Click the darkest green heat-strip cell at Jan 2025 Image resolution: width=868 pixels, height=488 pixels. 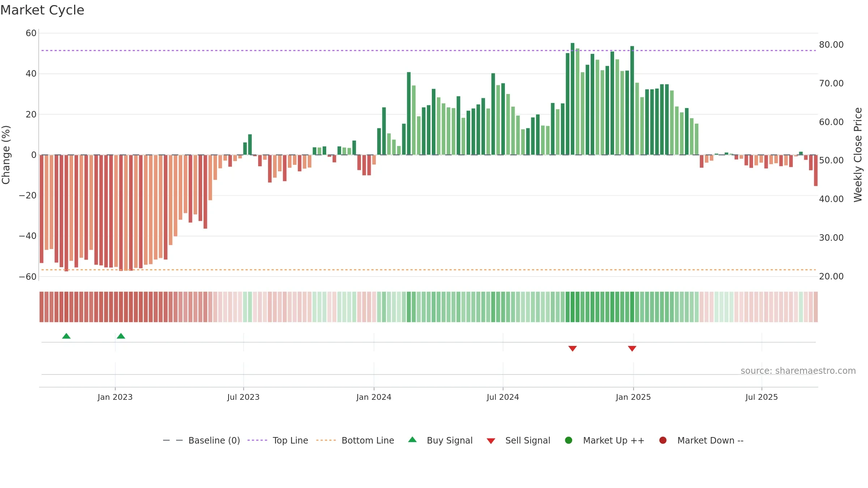[632, 307]
